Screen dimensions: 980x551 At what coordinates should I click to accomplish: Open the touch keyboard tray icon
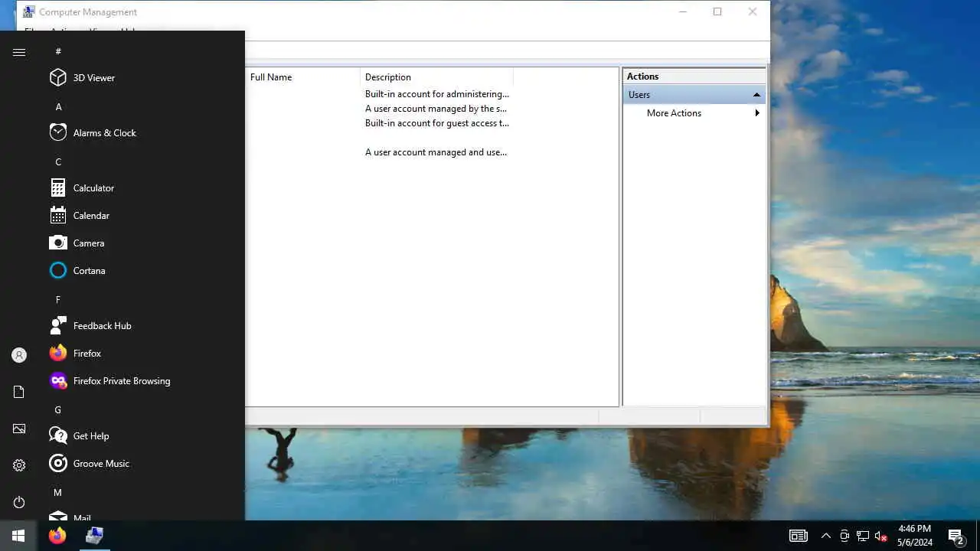point(799,536)
